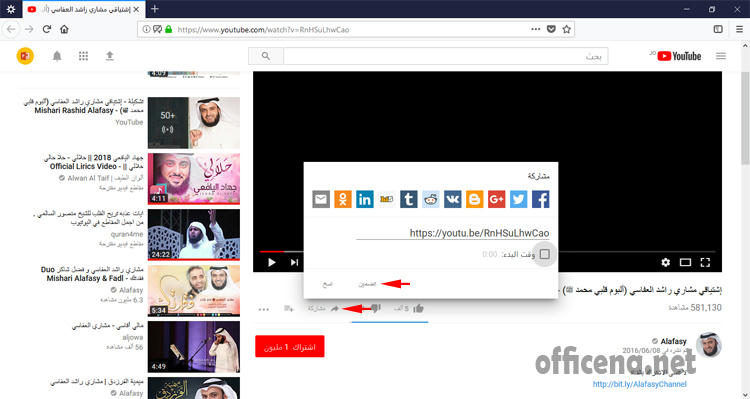Share via Facebook icon in share dialog
Screen dimensions: 750x399
coord(540,199)
